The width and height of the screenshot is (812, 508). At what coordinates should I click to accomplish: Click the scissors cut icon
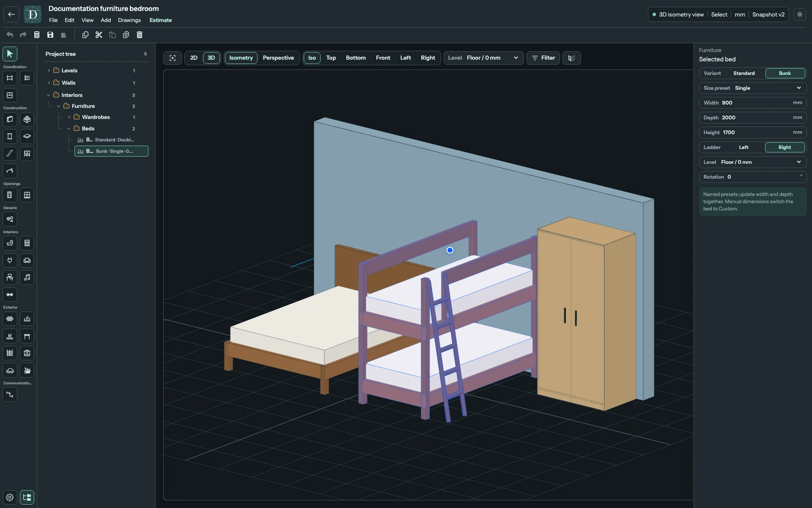(99, 35)
